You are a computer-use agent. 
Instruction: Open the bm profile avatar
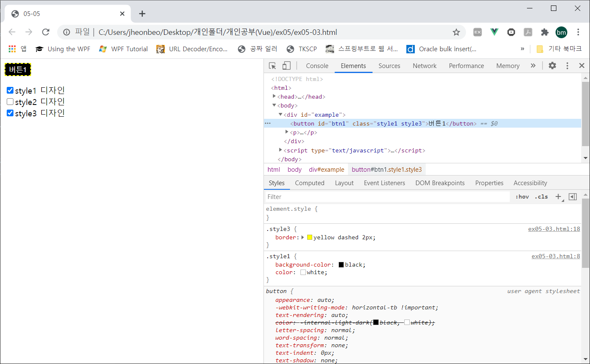pos(561,32)
